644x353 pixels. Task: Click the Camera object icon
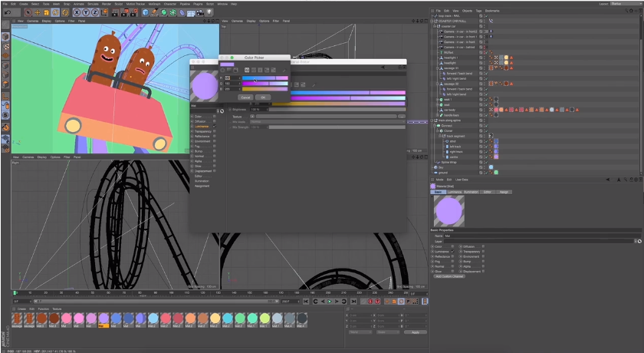(x=199, y=13)
